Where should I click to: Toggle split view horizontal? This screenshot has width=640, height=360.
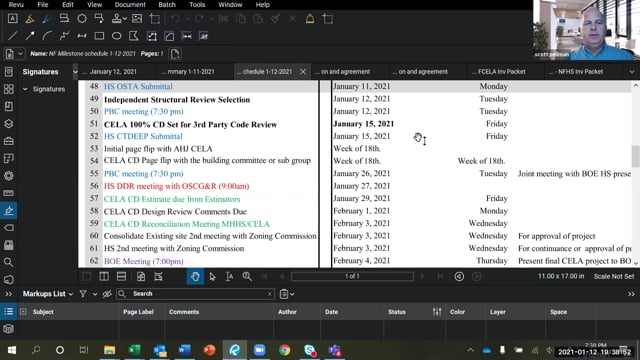(x=121, y=277)
